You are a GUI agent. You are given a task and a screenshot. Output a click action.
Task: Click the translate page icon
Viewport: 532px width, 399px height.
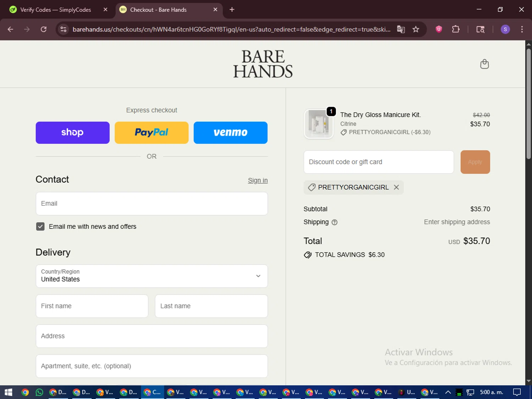[401, 29]
